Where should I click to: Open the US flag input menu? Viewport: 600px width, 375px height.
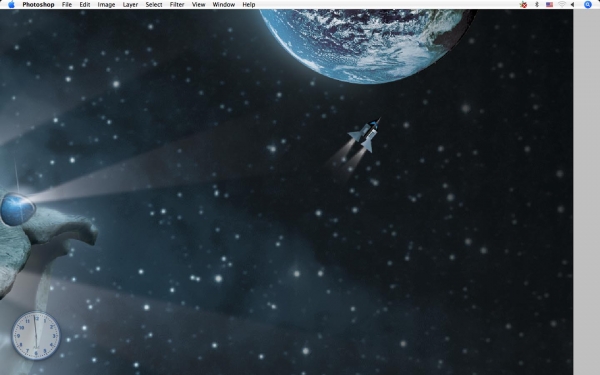coord(549,5)
